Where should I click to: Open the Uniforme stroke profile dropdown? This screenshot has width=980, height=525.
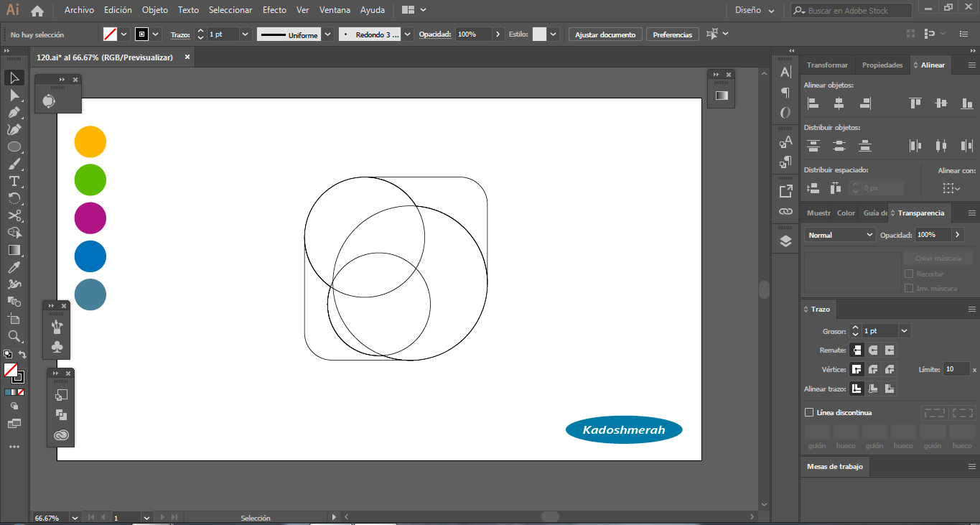328,34
